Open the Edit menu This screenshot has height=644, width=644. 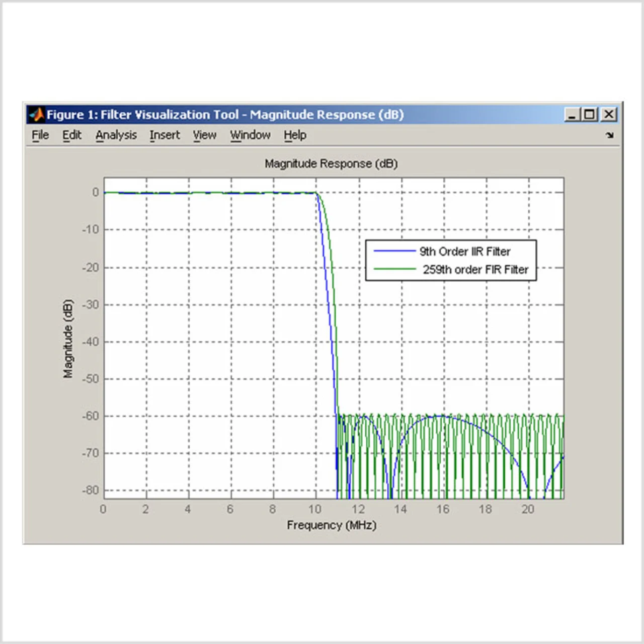coord(72,135)
